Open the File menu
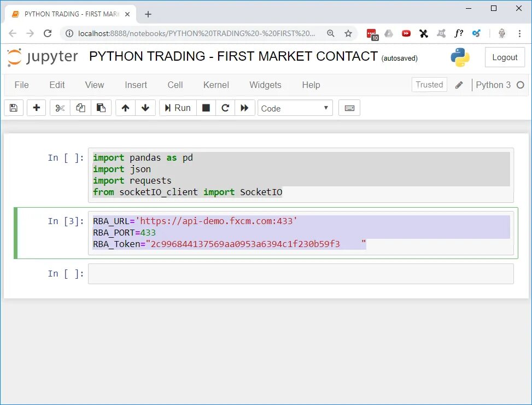 22,85
